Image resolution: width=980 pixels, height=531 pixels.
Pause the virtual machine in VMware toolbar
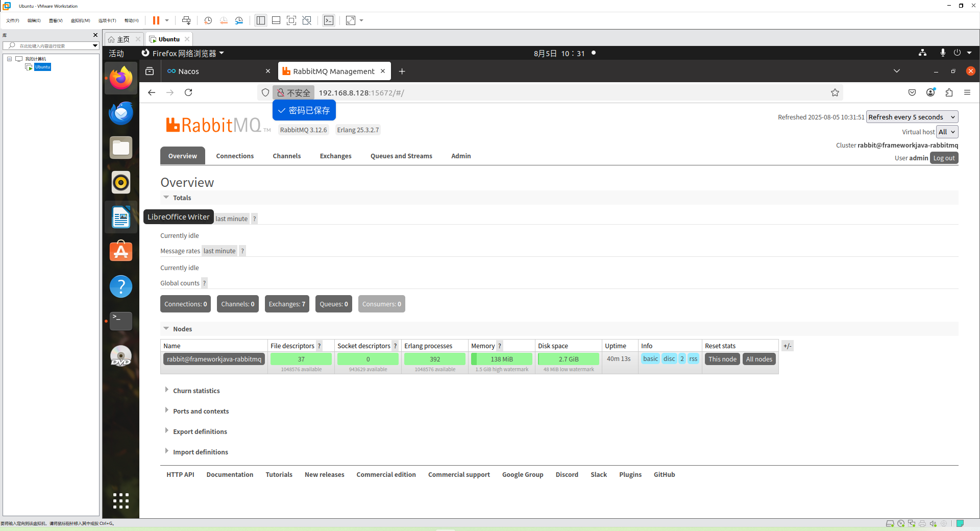156,20
